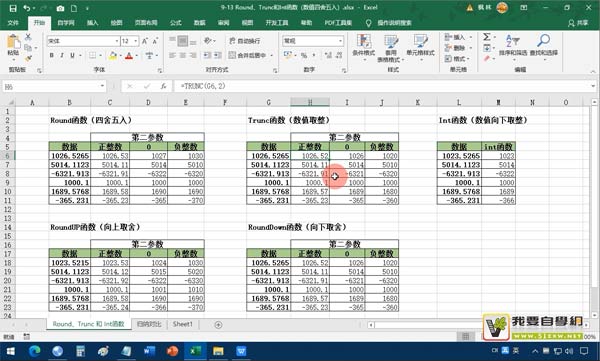The image size is (600, 361).
Task: Open the number format dropdown
Action: tap(340, 41)
